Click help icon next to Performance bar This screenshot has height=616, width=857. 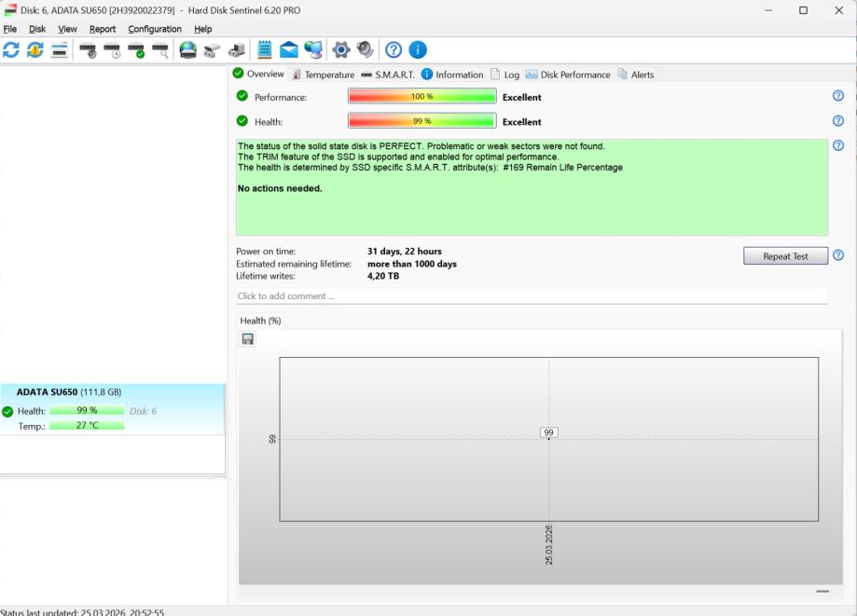(837, 96)
